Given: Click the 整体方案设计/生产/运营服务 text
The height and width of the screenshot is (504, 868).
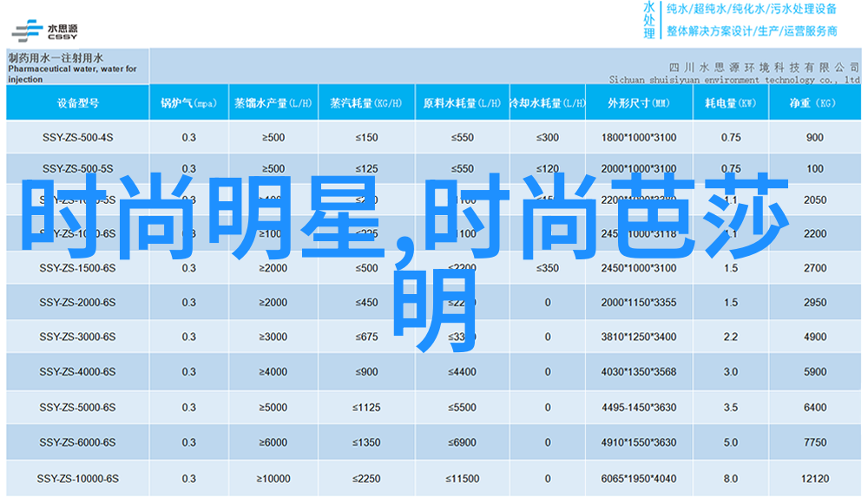Looking at the screenshot, I should pyautogui.click(x=751, y=31).
